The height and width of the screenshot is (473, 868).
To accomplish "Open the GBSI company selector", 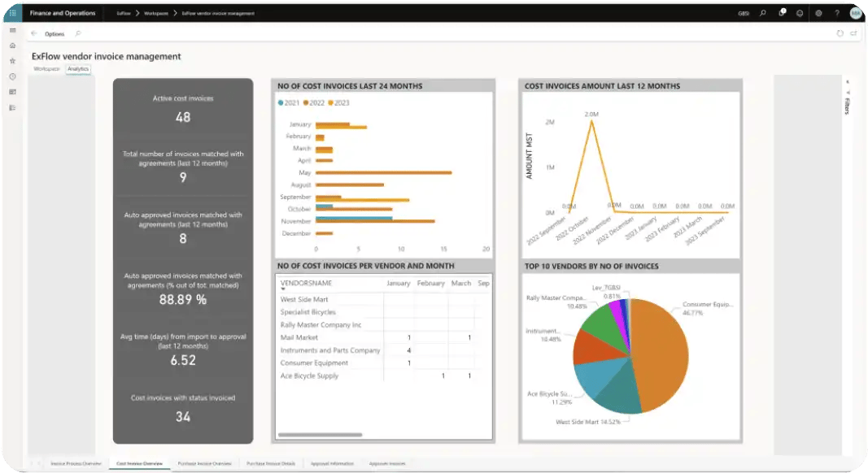I will (x=744, y=13).
